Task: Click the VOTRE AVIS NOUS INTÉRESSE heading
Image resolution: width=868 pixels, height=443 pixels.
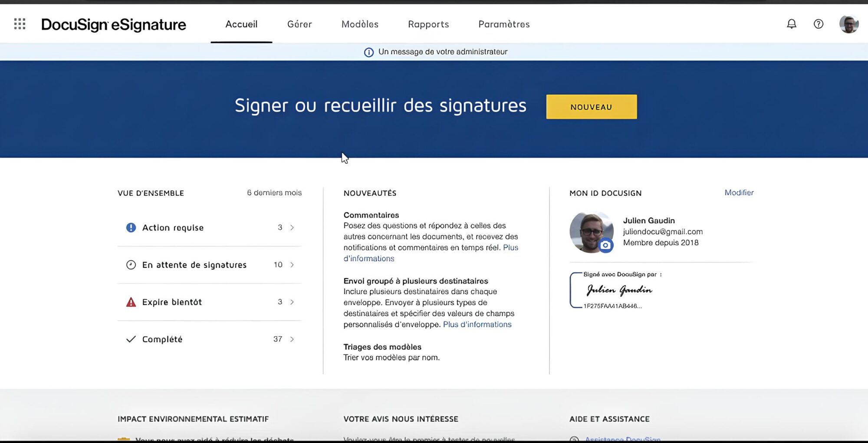Action: (401, 419)
